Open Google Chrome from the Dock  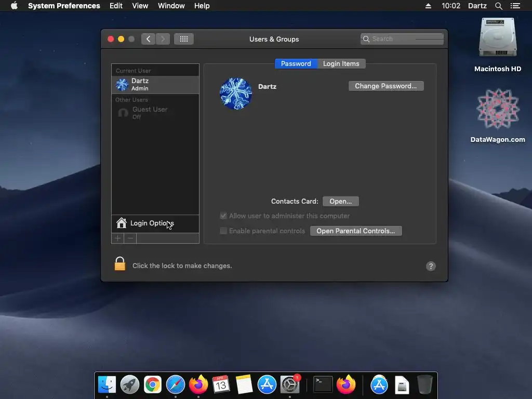(x=153, y=384)
